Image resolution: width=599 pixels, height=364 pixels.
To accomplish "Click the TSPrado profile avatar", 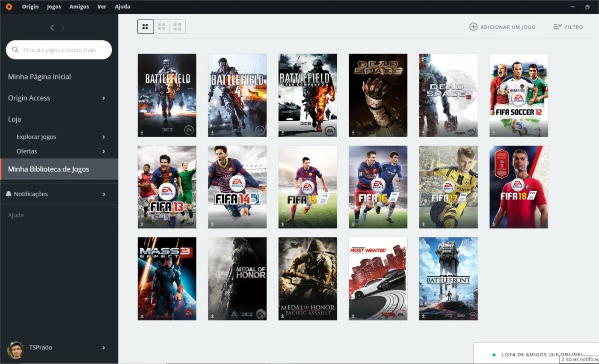I will 15,349.
